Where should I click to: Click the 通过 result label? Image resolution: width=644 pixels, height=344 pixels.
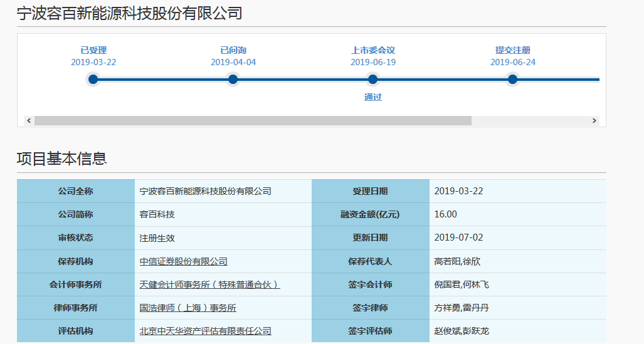point(373,97)
